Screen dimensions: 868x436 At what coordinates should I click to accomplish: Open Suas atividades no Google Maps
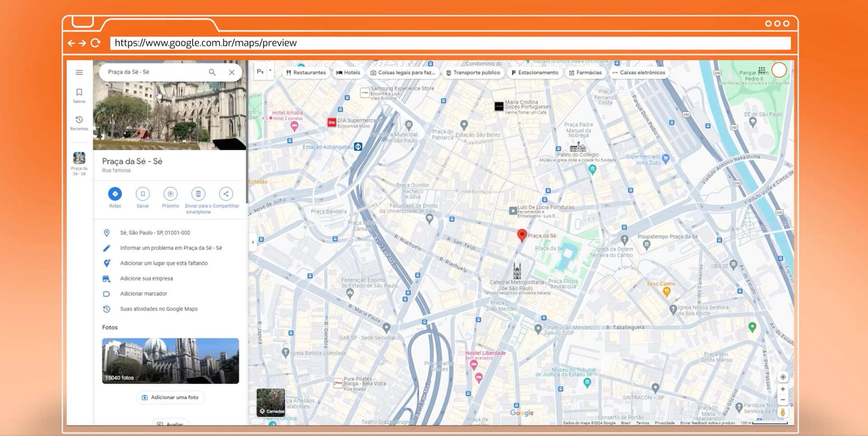pyautogui.click(x=159, y=309)
